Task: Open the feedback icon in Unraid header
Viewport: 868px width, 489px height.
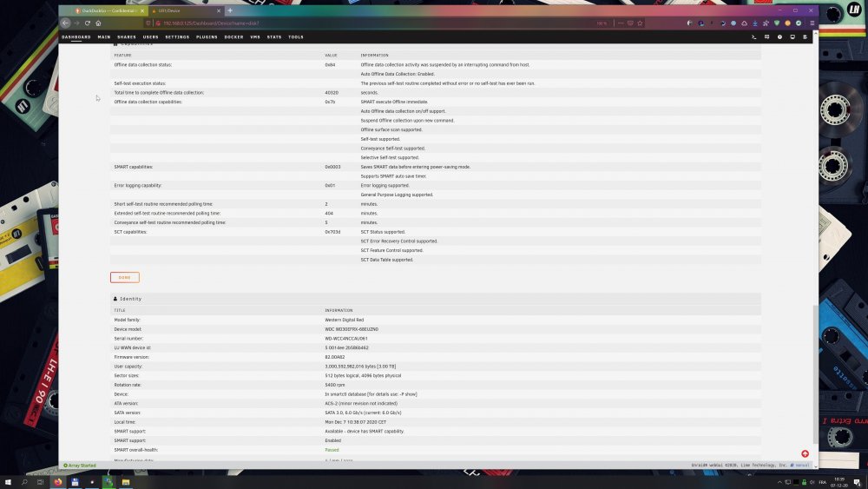Action: [766, 37]
